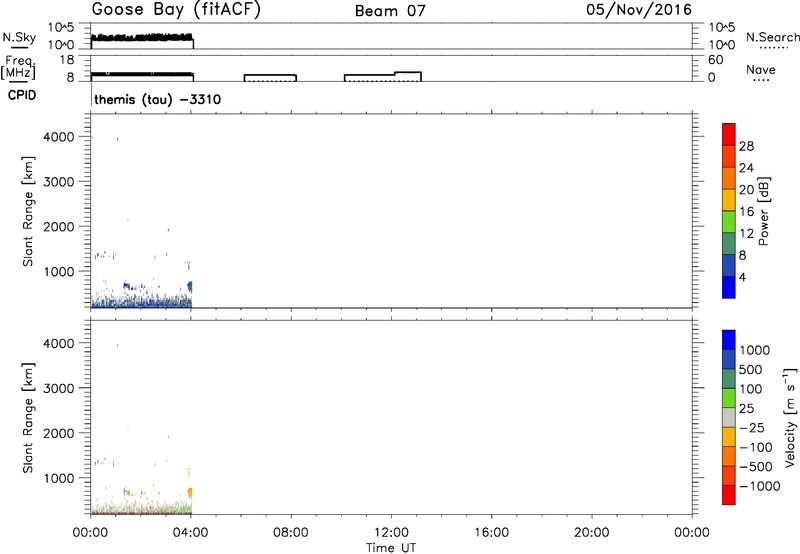
Task: Click the '20' label on Power colorbar
Action: click(x=746, y=190)
